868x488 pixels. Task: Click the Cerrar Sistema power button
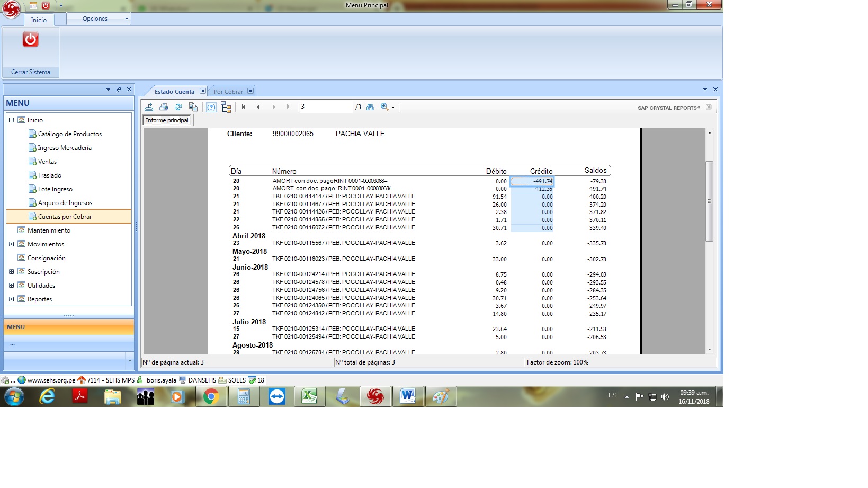click(30, 40)
